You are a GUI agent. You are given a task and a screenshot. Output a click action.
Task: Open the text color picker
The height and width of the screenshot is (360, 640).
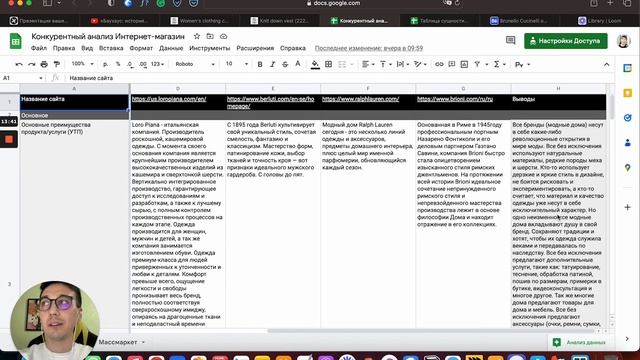pyautogui.click(x=298, y=64)
